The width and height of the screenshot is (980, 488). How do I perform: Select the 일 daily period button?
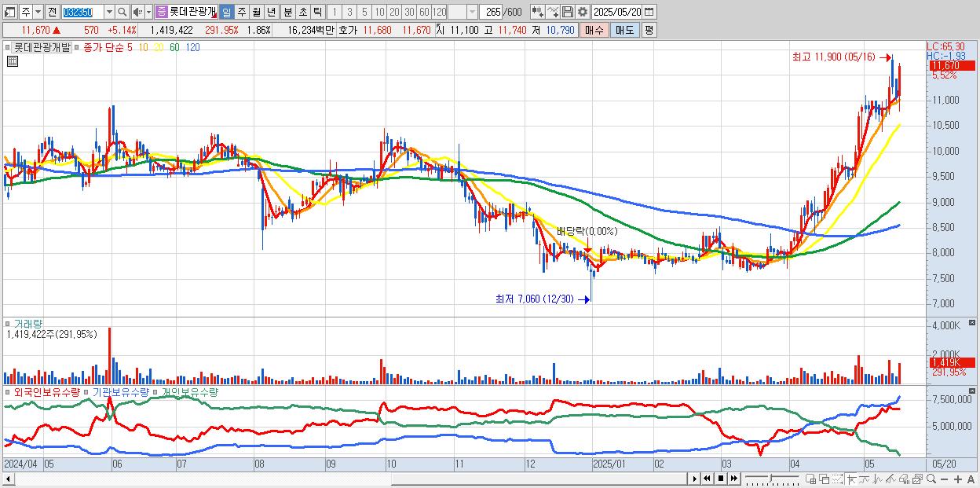coord(226,12)
